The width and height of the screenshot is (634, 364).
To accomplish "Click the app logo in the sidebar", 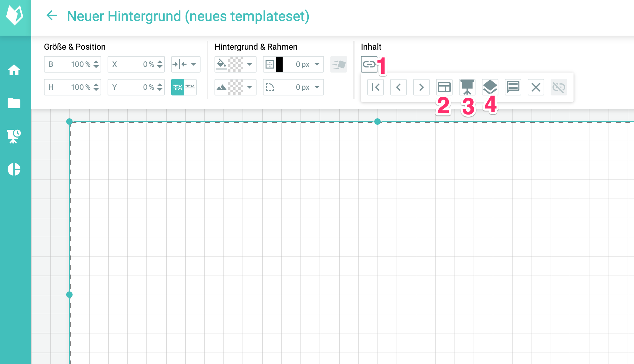I will pyautogui.click(x=15, y=15).
